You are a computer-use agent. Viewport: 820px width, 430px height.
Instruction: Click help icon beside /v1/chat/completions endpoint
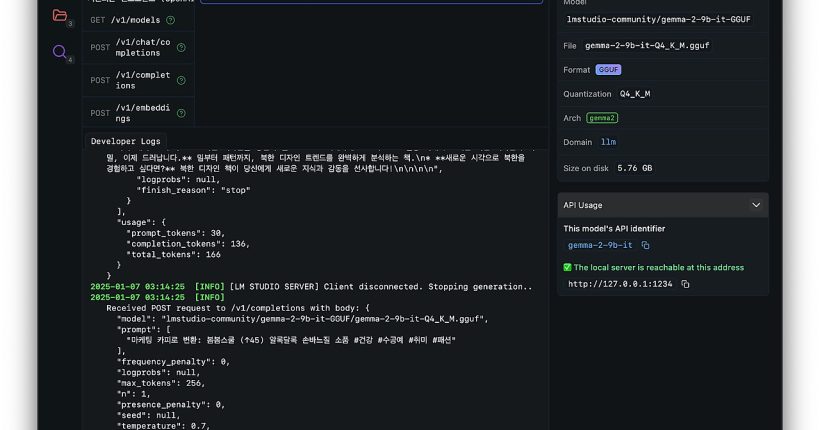tap(181, 47)
